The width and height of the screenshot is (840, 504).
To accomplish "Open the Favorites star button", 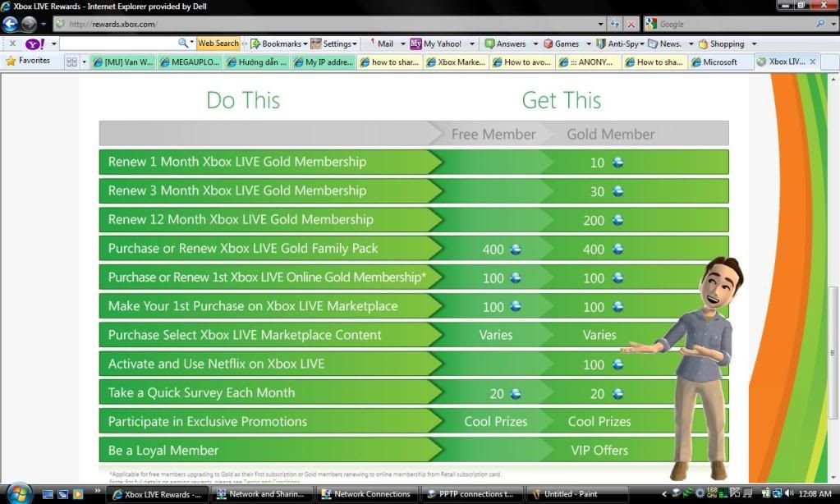I will click(28, 61).
